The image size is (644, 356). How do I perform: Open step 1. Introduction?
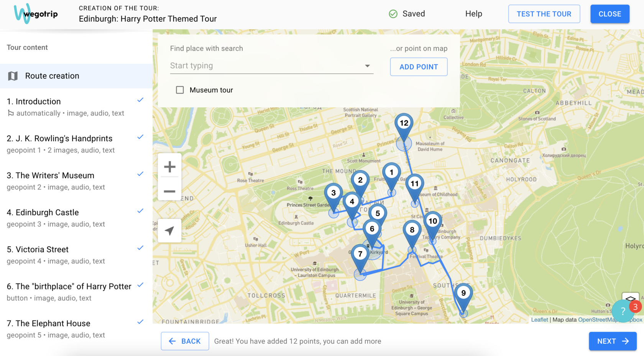pyautogui.click(x=76, y=107)
